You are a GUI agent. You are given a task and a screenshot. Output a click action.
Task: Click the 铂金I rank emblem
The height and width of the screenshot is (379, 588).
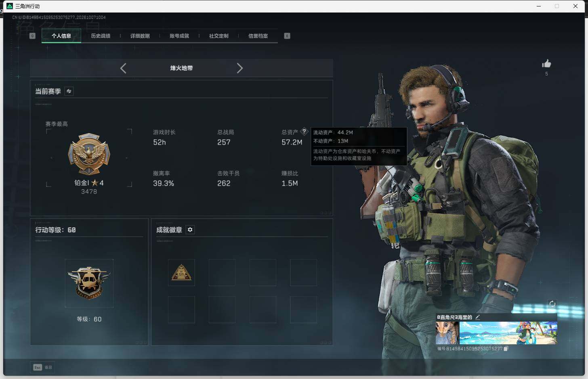click(x=89, y=155)
